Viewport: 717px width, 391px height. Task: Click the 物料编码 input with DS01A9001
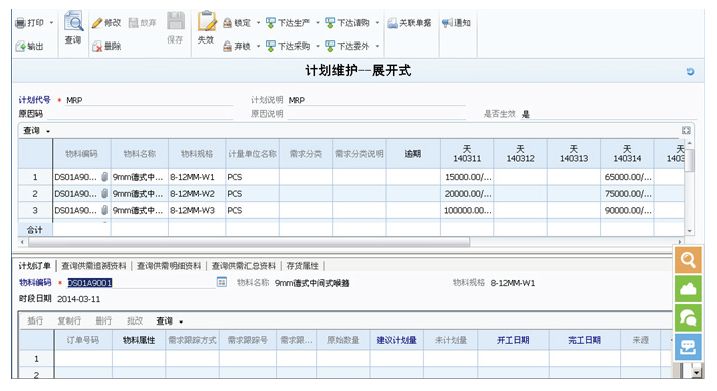click(x=141, y=283)
